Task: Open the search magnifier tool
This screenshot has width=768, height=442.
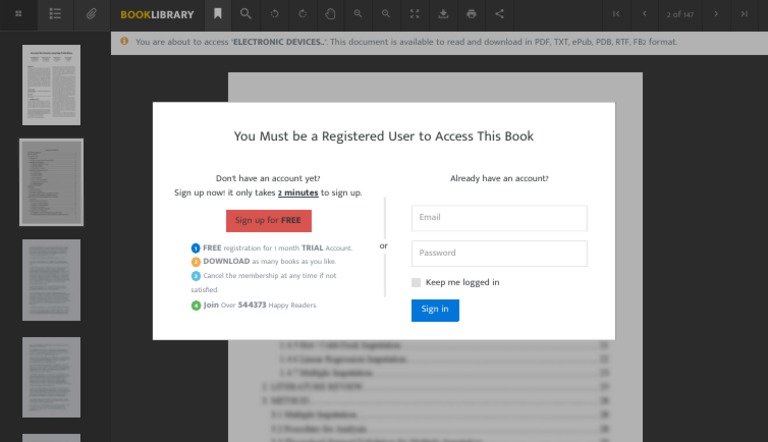Action: tap(246, 14)
